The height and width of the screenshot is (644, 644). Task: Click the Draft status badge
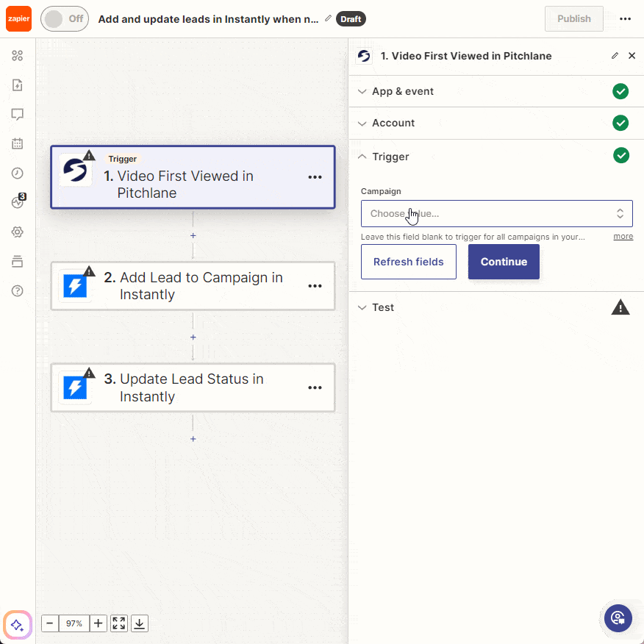(x=351, y=19)
